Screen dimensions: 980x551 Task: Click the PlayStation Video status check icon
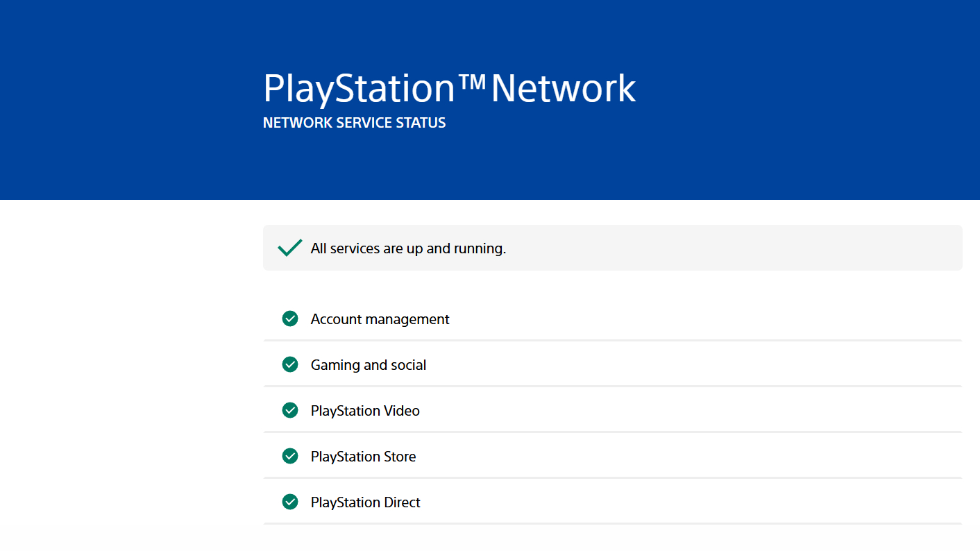pyautogui.click(x=290, y=410)
